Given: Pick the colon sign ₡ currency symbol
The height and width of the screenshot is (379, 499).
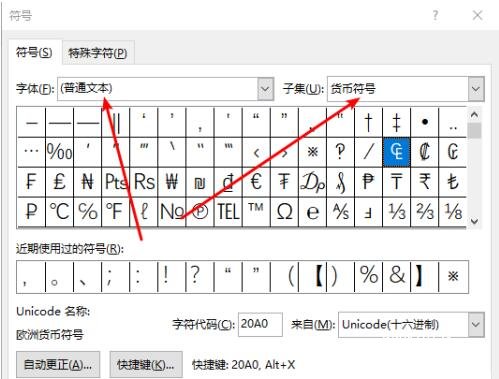Looking at the screenshot, I should [425, 152].
